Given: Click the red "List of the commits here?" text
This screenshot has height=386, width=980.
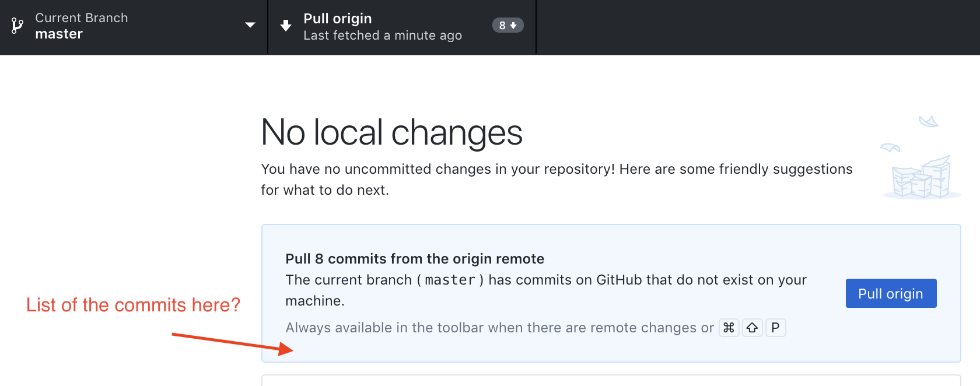Looking at the screenshot, I should [x=133, y=305].
